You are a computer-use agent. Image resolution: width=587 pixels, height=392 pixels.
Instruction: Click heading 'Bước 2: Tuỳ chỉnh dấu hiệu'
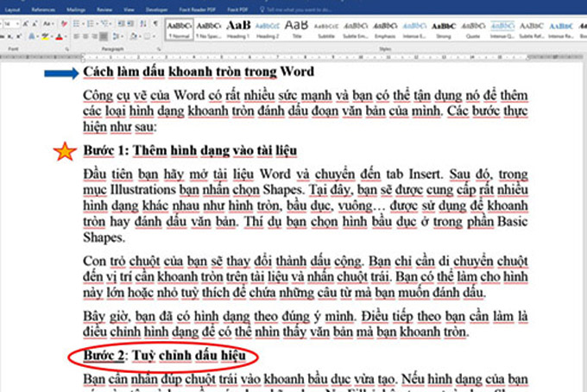point(164,356)
